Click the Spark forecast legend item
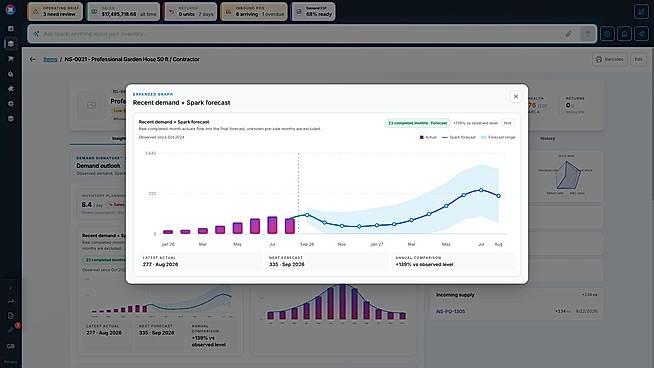 459,137
